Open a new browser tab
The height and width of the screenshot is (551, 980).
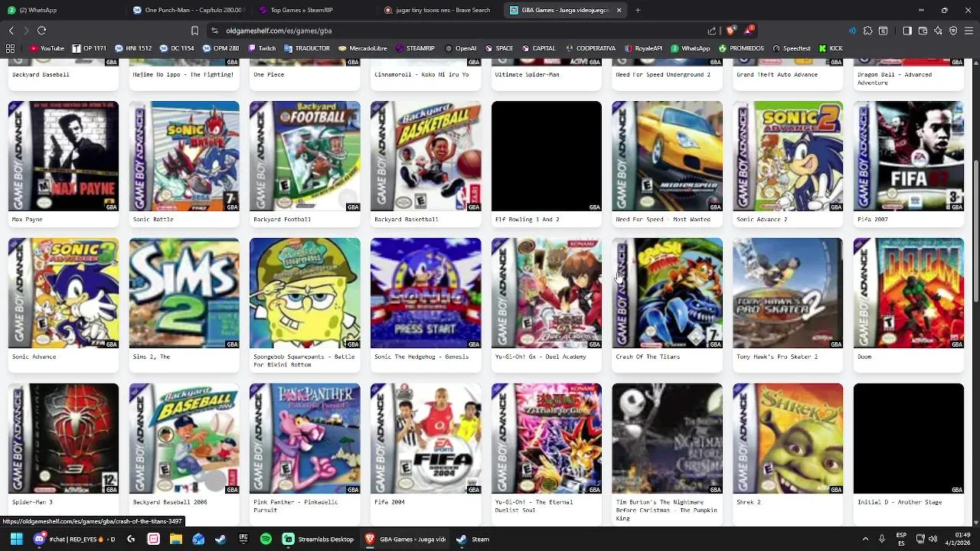click(x=638, y=10)
